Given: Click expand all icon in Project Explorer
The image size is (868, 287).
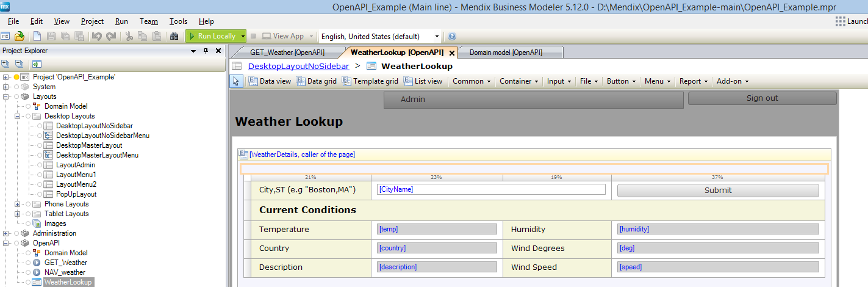Looking at the screenshot, I should click(5, 64).
